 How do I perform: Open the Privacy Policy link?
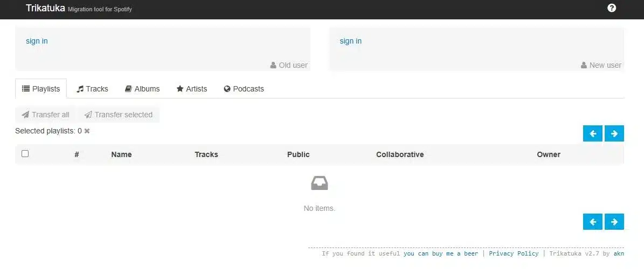[514, 253]
